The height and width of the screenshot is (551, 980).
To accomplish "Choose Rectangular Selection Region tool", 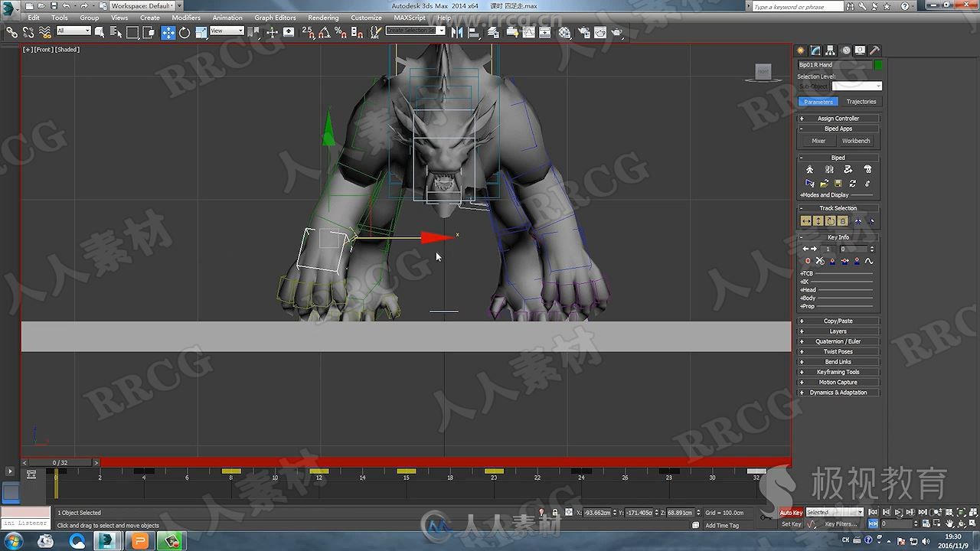I will 132,32.
